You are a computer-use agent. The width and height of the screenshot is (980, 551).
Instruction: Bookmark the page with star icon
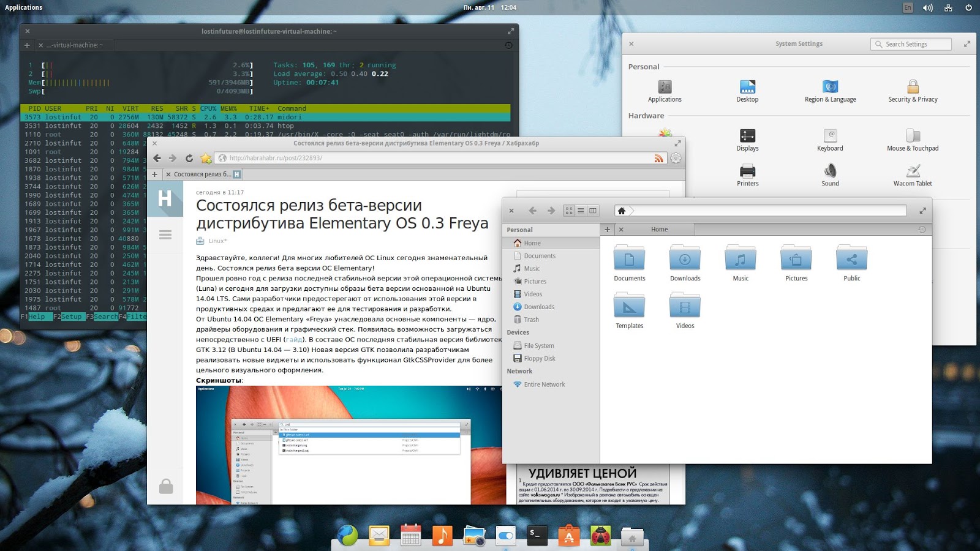pos(206,158)
